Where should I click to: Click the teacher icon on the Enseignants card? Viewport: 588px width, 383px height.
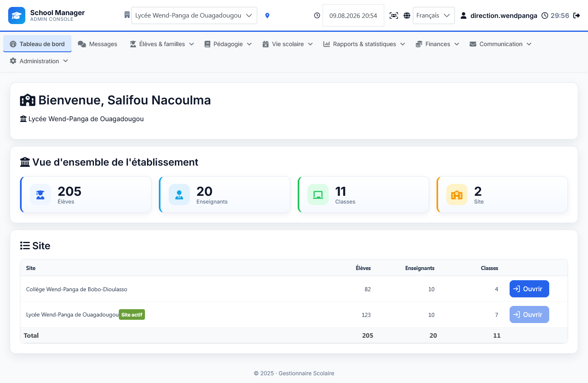(179, 195)
